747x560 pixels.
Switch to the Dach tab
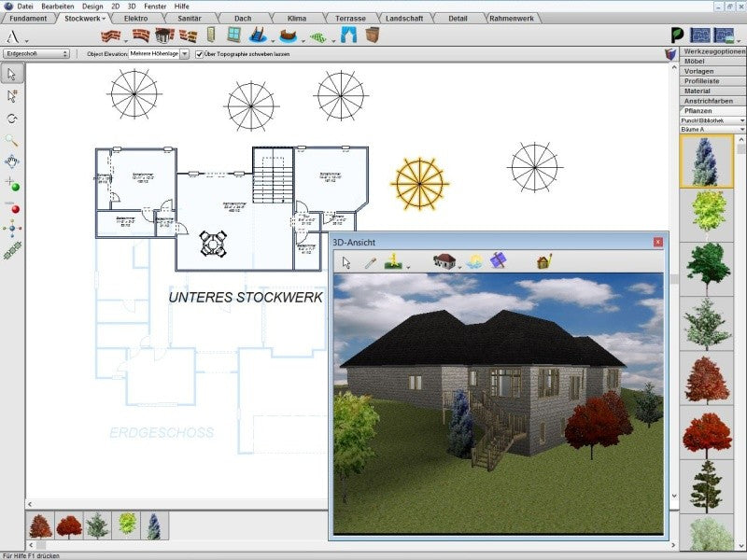click(x=243, y=18)
